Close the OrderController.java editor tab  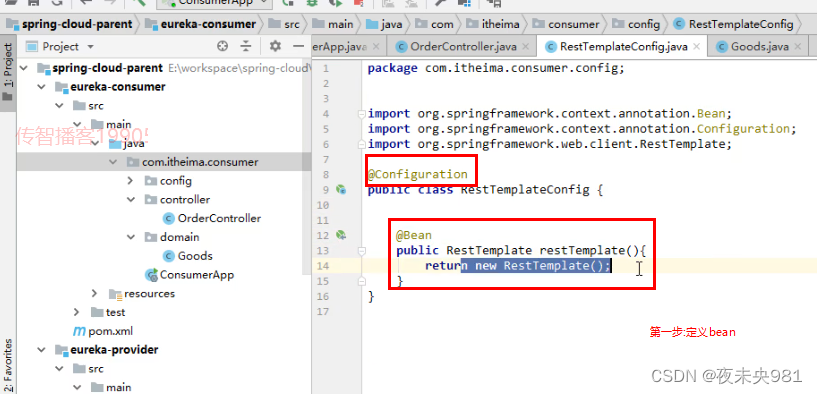tap(526, 47)
